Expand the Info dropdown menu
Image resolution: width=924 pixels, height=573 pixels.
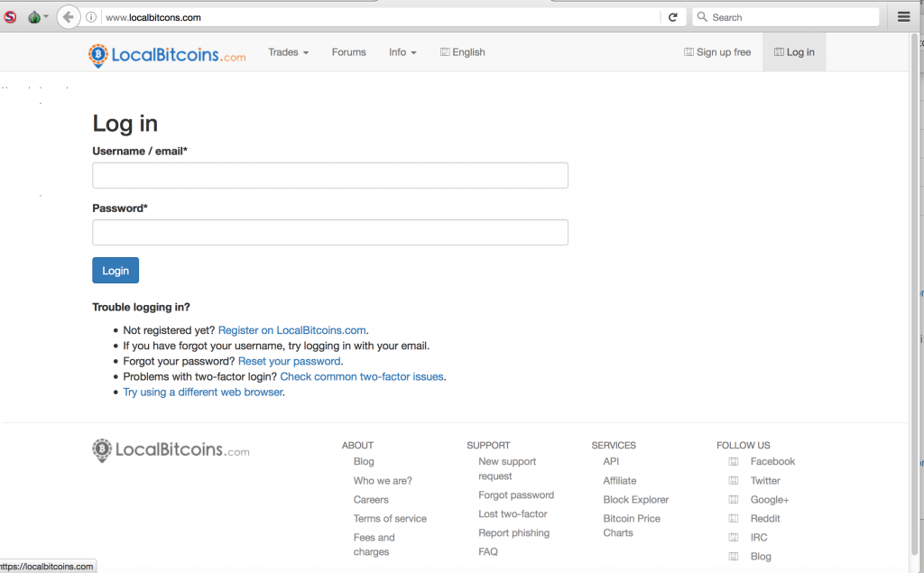click(x=402, y=51)
